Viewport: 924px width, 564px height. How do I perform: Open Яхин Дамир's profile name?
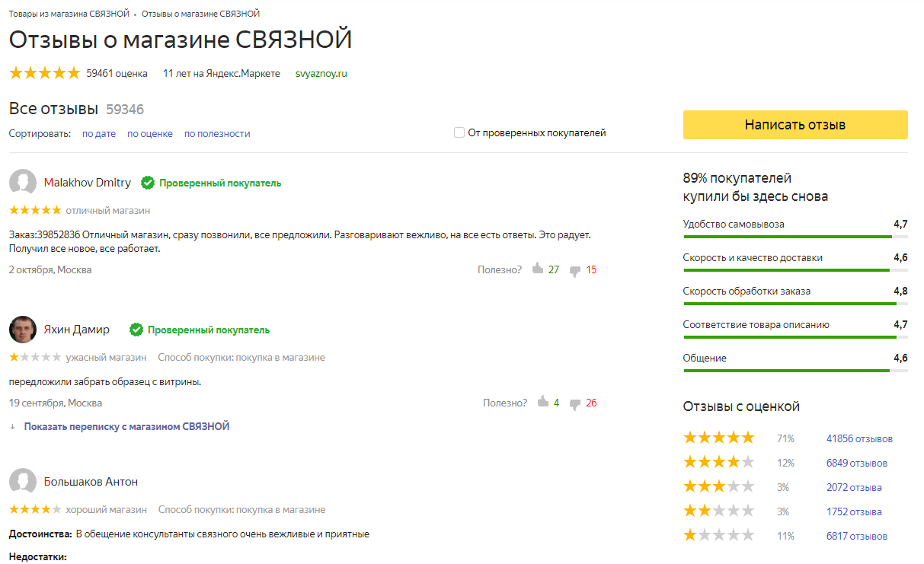[x=77, y=330]
